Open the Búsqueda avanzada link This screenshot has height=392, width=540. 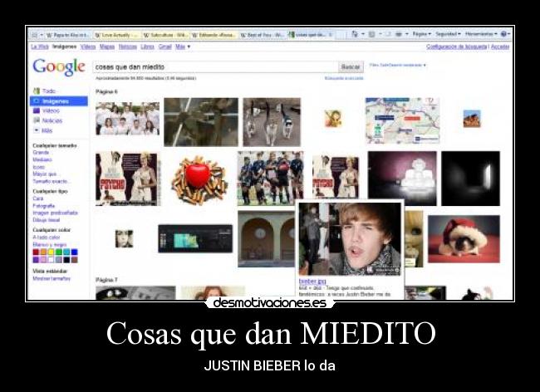[x=344, y=78]
